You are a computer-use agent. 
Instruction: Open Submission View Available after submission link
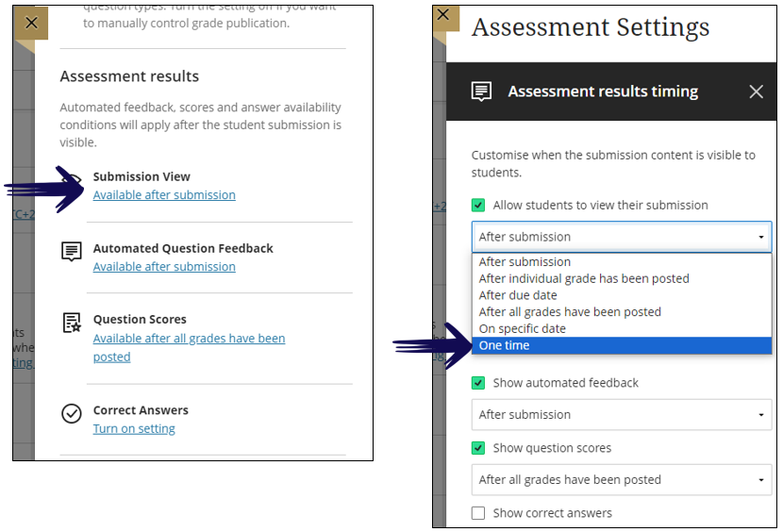click(x=164, y=195)
